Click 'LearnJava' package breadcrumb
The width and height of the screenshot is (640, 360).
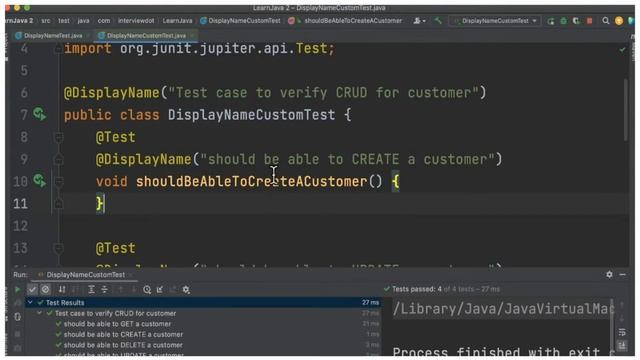point(177,20)
